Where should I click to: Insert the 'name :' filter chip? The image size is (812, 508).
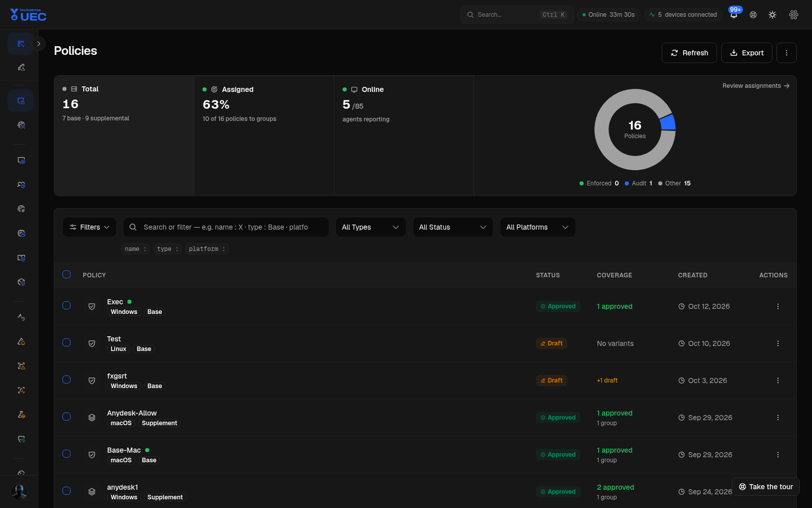[136, 249]
